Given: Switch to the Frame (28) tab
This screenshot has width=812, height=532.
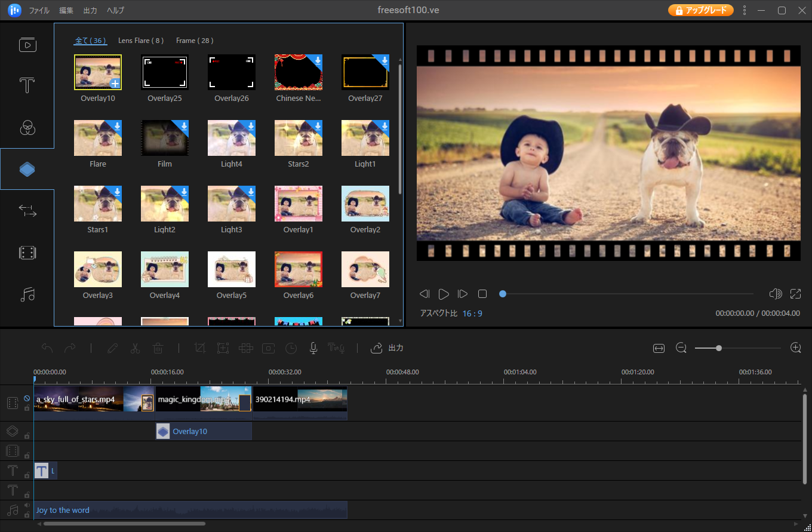Looking at the screenshot, I should [195, 41].
